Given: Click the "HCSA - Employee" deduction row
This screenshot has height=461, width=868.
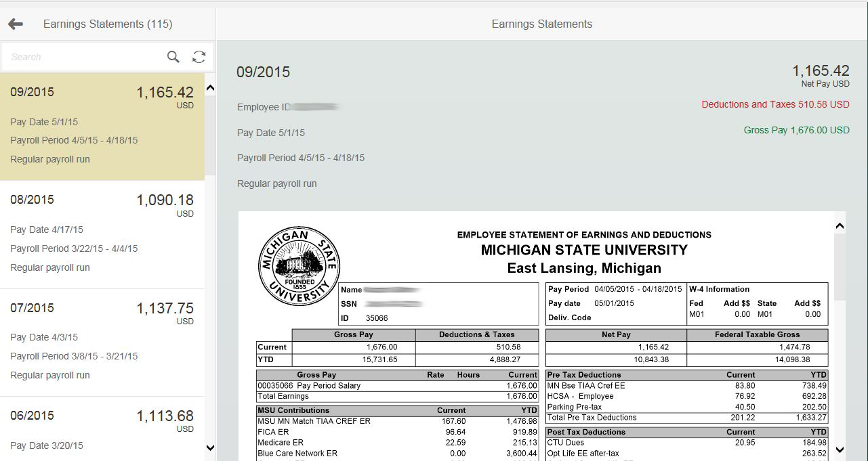Looking at the screenshot, I should pos(687,396).
